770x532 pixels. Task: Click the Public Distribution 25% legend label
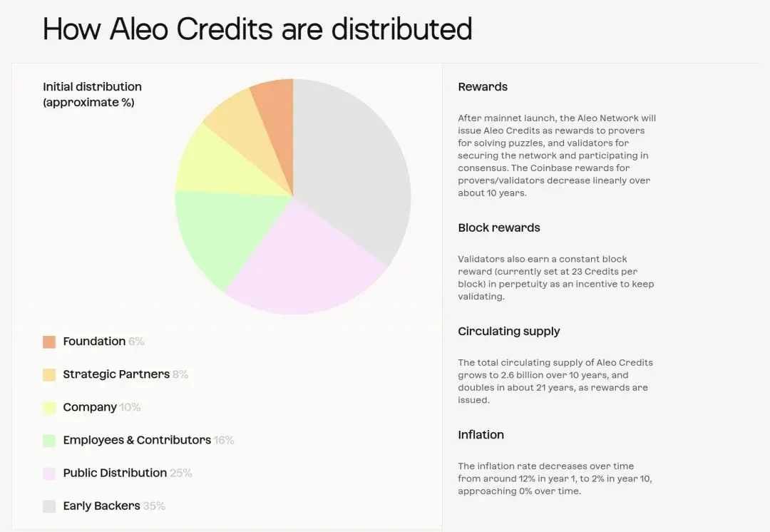click(127, 473)
